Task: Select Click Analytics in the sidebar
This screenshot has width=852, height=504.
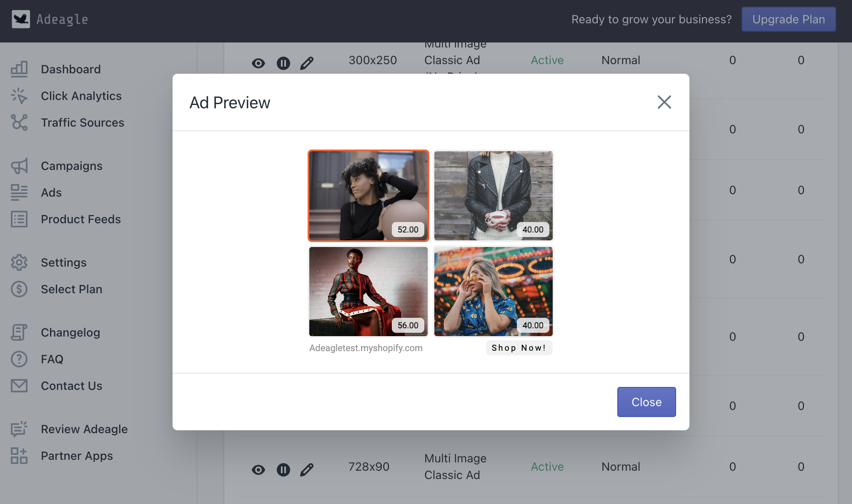Action: tap(81, 96)
